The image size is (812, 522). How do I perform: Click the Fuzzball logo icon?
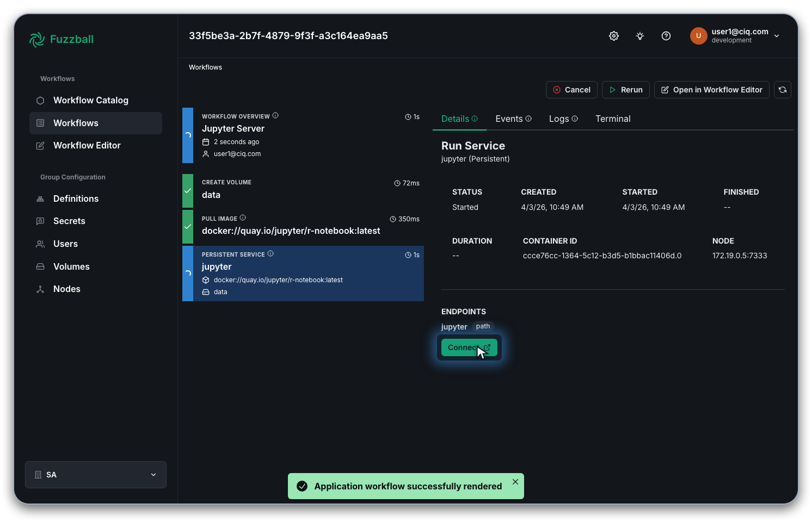tap(36, 39)
